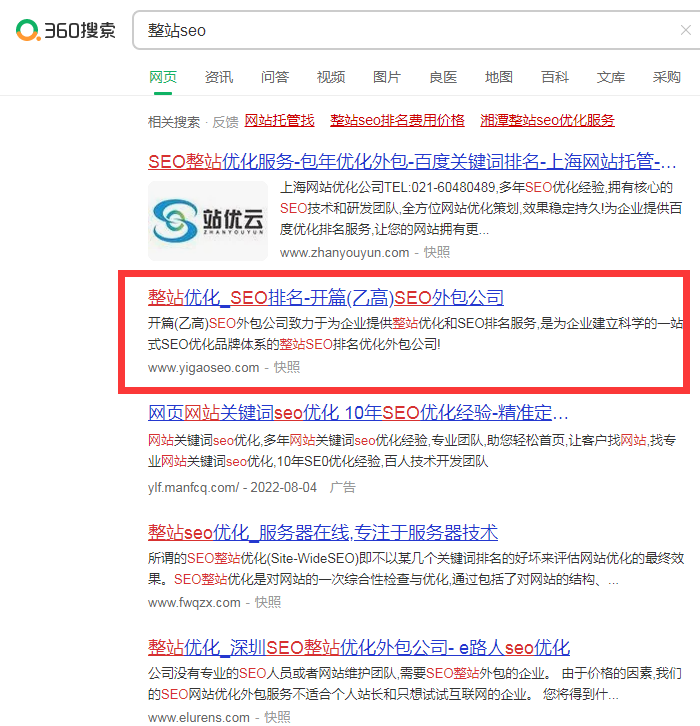Open related search 网站托管找
700x726 pixels.
pos(280,120)
